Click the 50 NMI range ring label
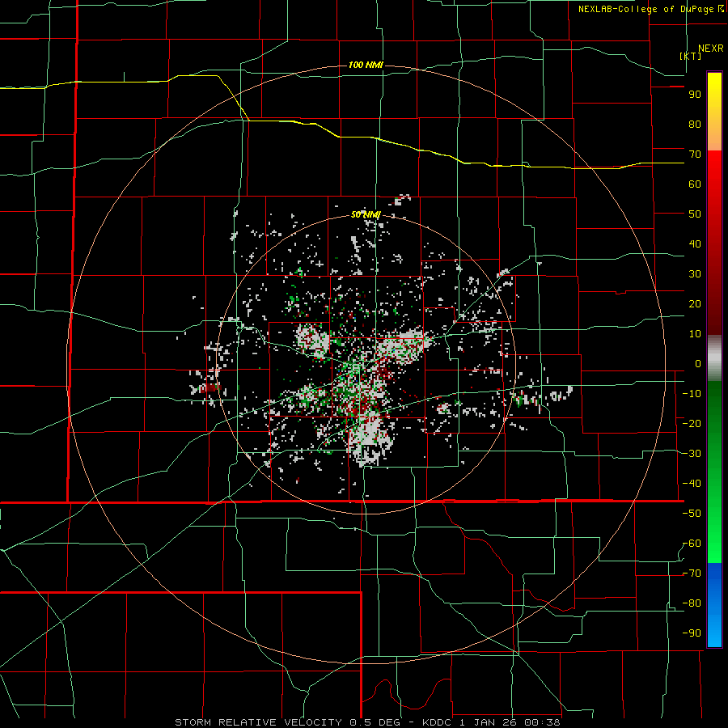The width and height of the screenshot is (728, 728). click(366, 214)
